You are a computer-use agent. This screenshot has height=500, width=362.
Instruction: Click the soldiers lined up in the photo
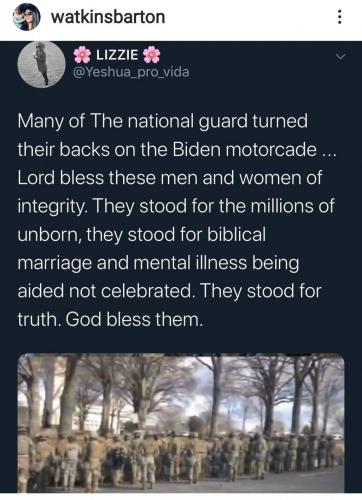point(181,458)
